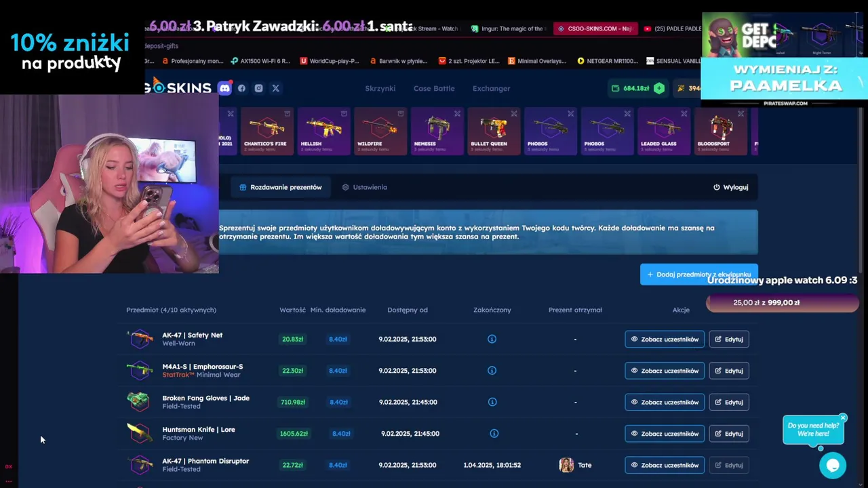This screenshot has height=488, width=868.
Task: Click the AK-47 Phantom Disruptor item image
Action: [140, 465]
